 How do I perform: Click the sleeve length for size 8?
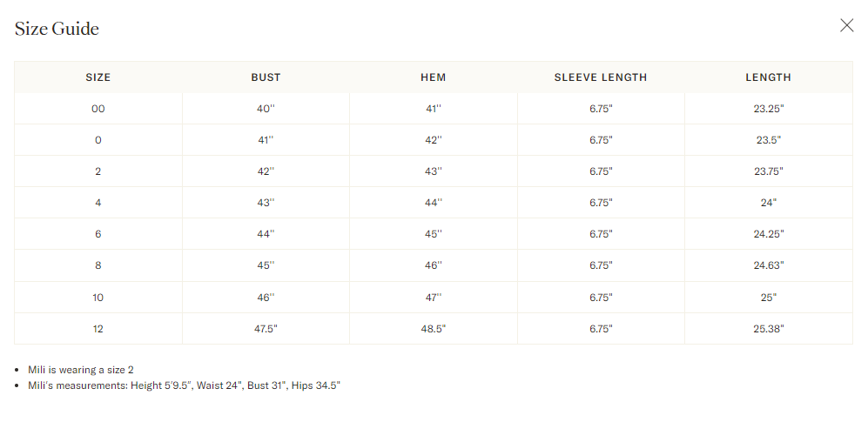[x=601, y=265]
